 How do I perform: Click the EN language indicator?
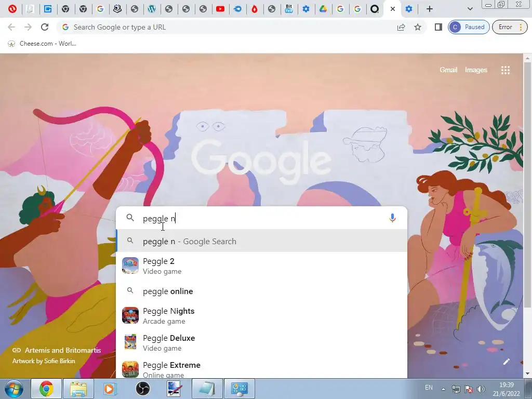click(429, 388)
